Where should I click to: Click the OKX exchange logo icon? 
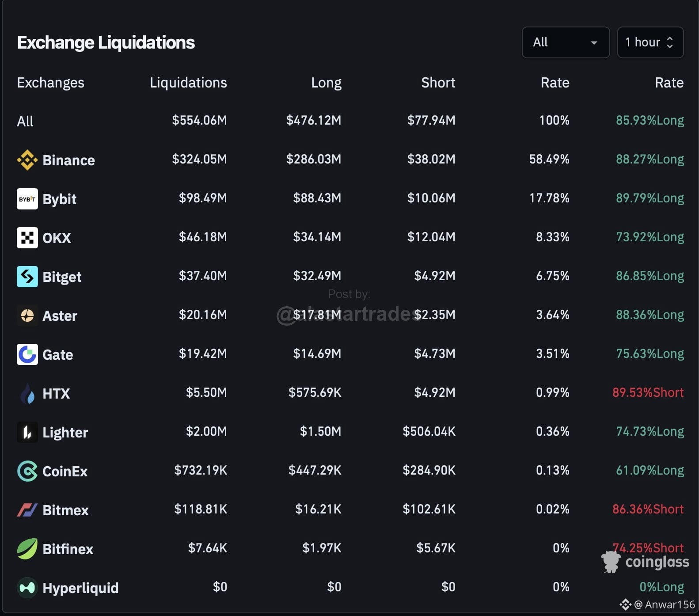coord(27,238)
